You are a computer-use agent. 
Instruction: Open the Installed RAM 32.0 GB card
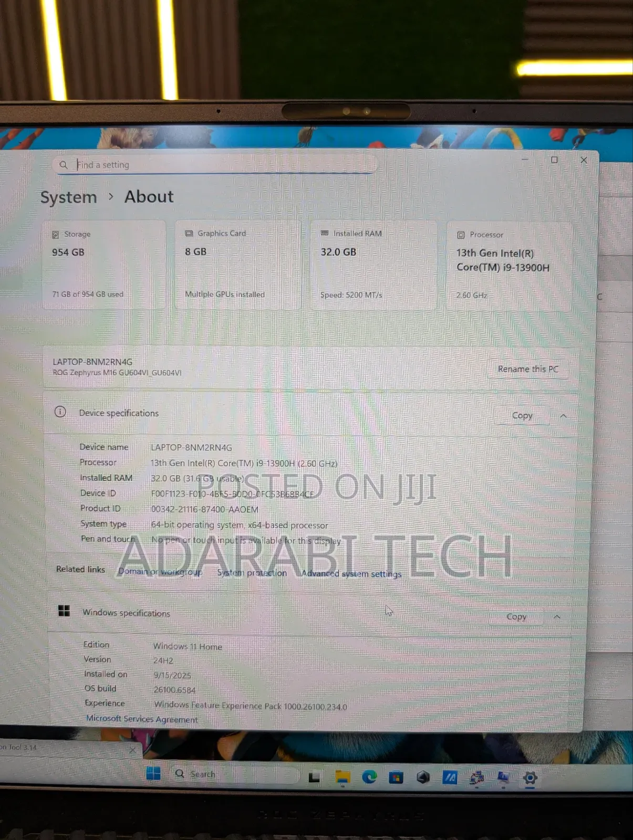point(373,265)
